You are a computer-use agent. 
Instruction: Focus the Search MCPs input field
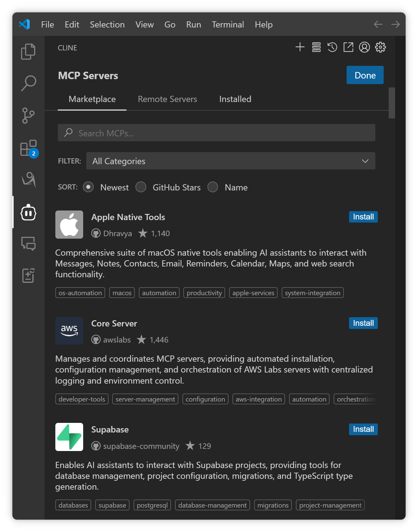pos(216,133)
